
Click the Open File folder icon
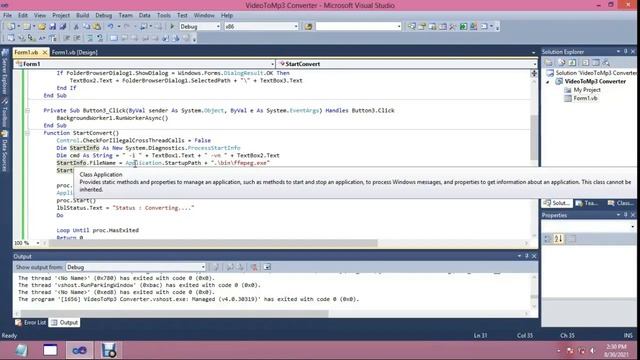pyautogui.click(x=42, y=27)
